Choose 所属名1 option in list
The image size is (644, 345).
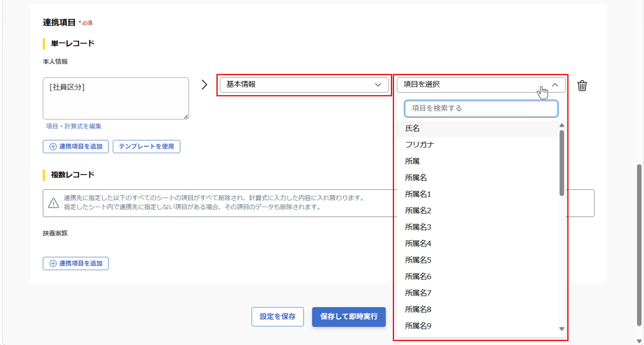click(477, 194)
